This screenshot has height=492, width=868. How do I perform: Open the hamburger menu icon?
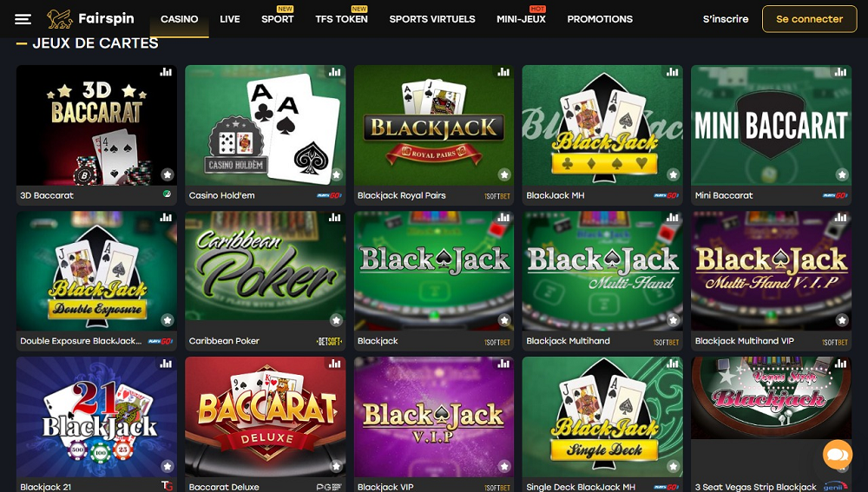[23, 19]
